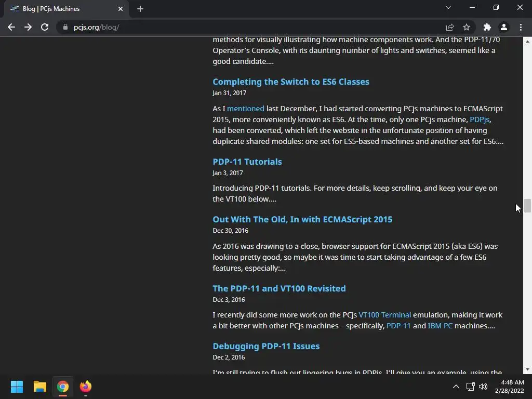532x399 pixels.
Task: Switch to Chrome in the taskbar
Action: point(63,387)
